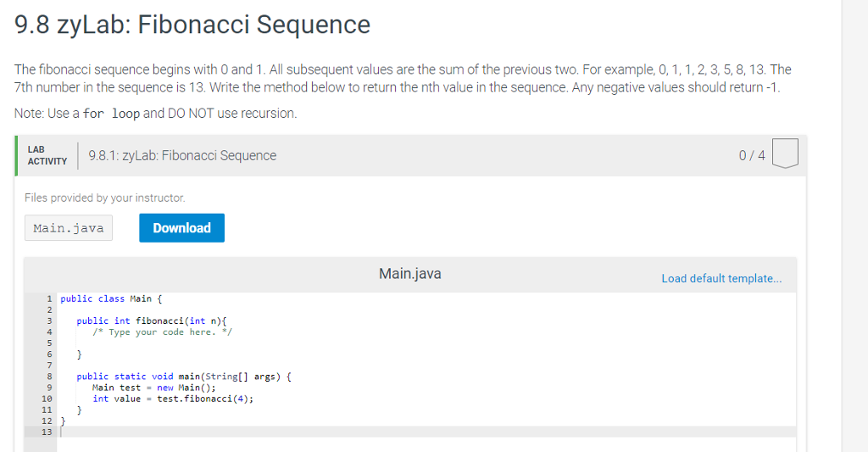Click the blue Download button
The width and height of the screenshot is (868, 452).
point(181,228)
